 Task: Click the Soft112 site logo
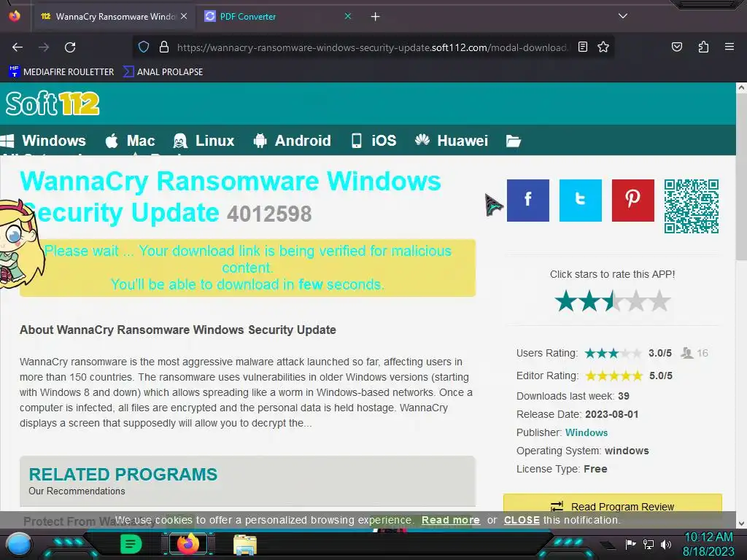(x=53, y=104)
